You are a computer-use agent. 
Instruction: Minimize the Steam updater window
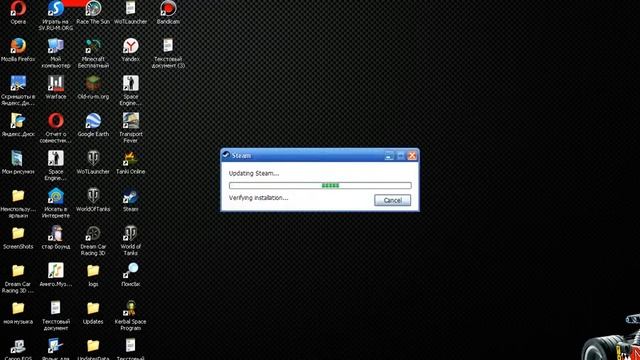tap(389, 156)
